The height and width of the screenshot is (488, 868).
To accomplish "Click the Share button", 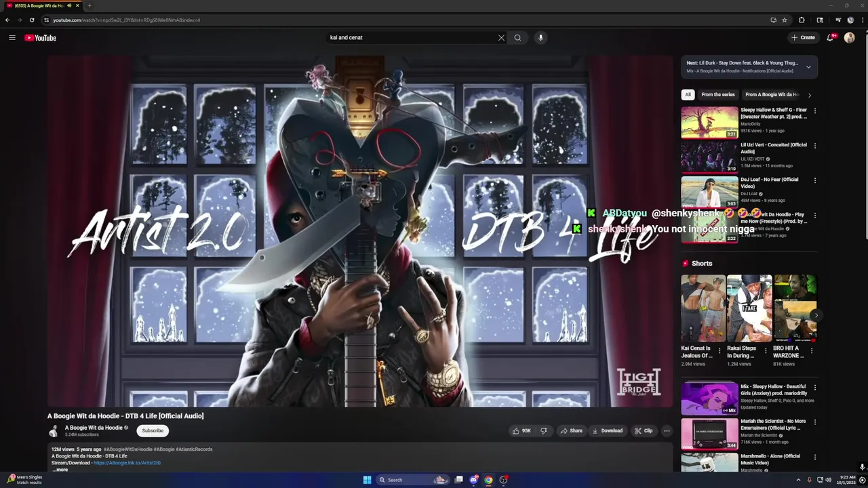I will point(571,430).
